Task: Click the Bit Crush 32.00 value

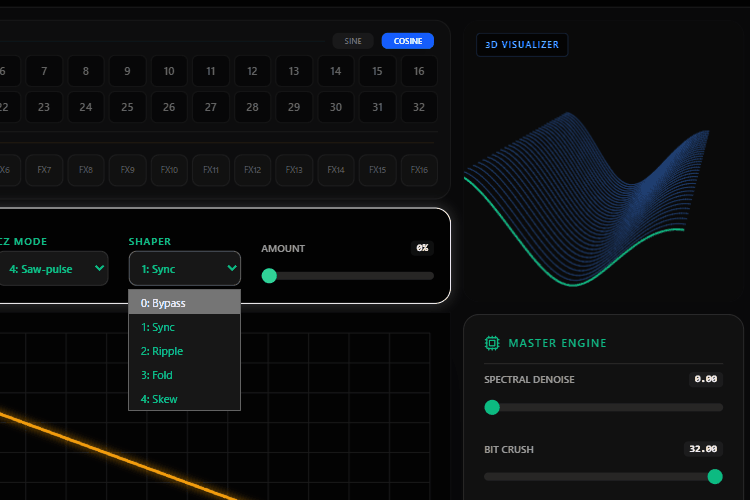Action: point(703,449)
